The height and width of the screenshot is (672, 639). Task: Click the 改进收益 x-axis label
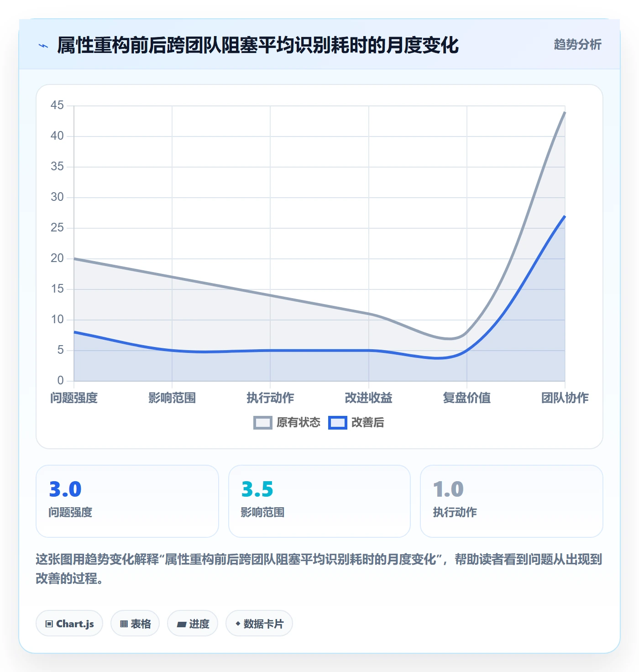coord(369,398)
